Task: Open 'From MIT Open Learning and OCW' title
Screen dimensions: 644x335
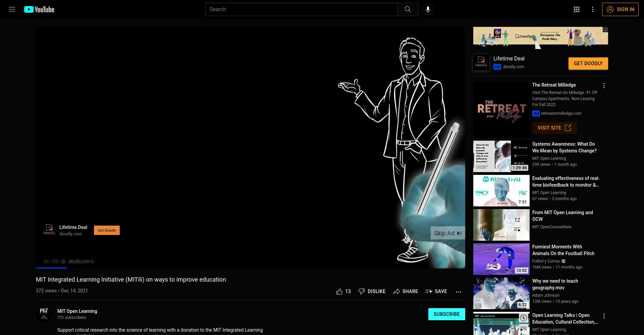Action: 563,216
